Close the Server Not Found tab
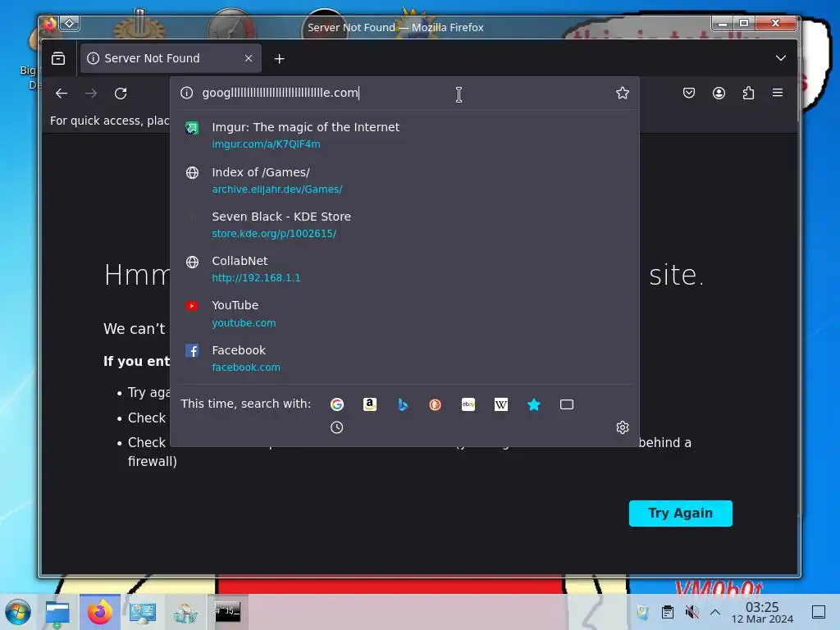840x630 pixels. [249, 58]
